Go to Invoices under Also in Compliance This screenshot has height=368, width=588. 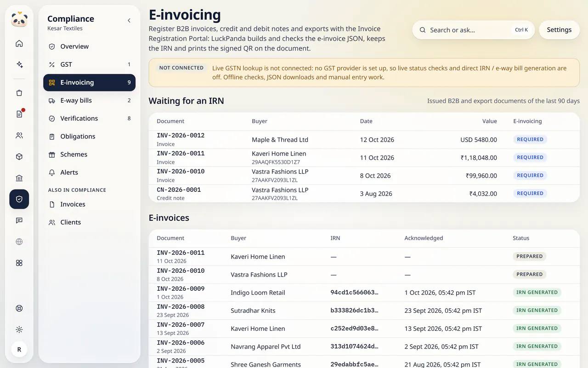[90, 204]
